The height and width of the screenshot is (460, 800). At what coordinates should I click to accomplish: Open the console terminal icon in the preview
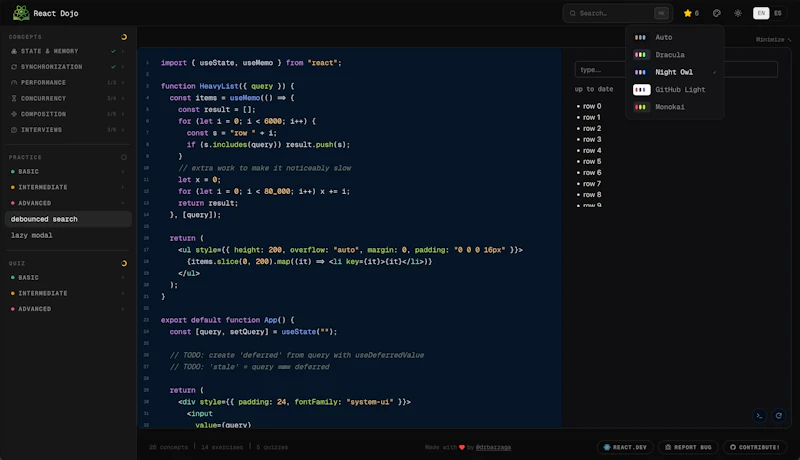click(x=759, y=416)
